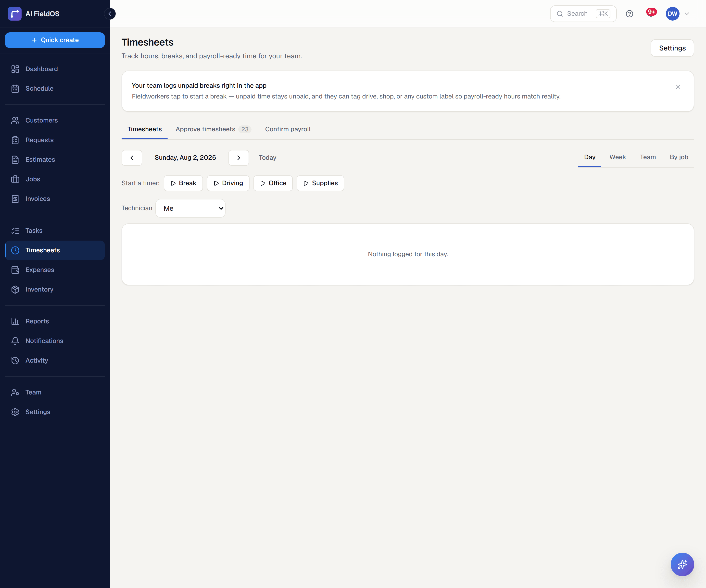The height and width of the screenshot is (588, 706).
Task: Start a Supplies timer
Action: click(x=320, y=183)
